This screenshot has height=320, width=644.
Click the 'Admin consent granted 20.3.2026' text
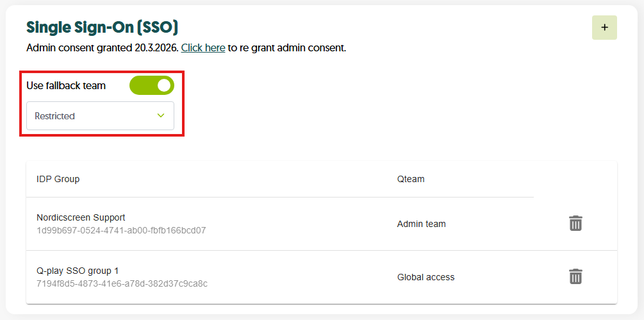pos(103,48)
